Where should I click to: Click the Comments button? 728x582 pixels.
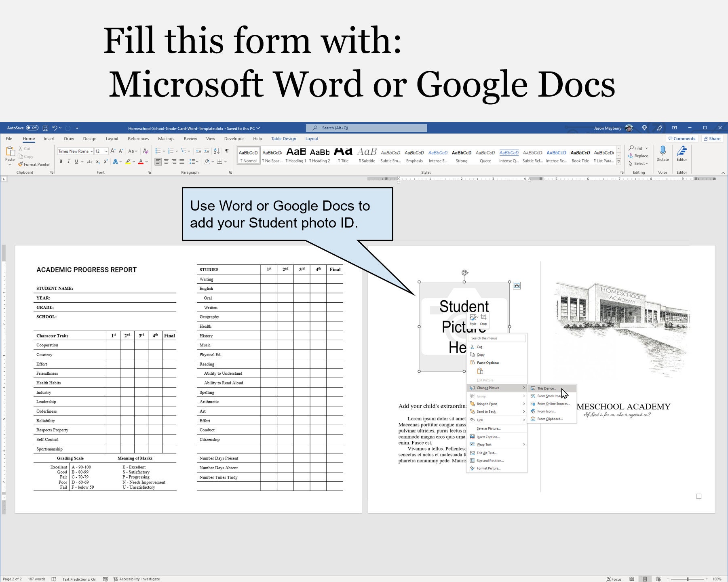pyautogui.click(x=682, y=139)
